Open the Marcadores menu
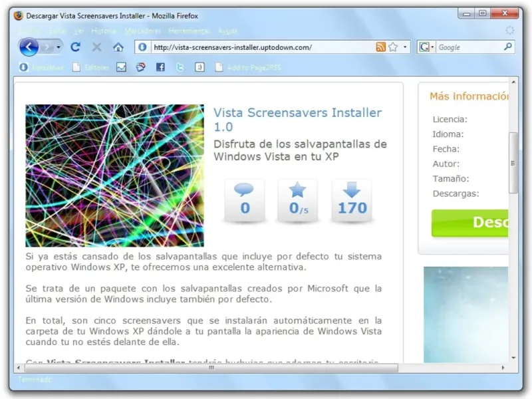 [x=142, y=31]
